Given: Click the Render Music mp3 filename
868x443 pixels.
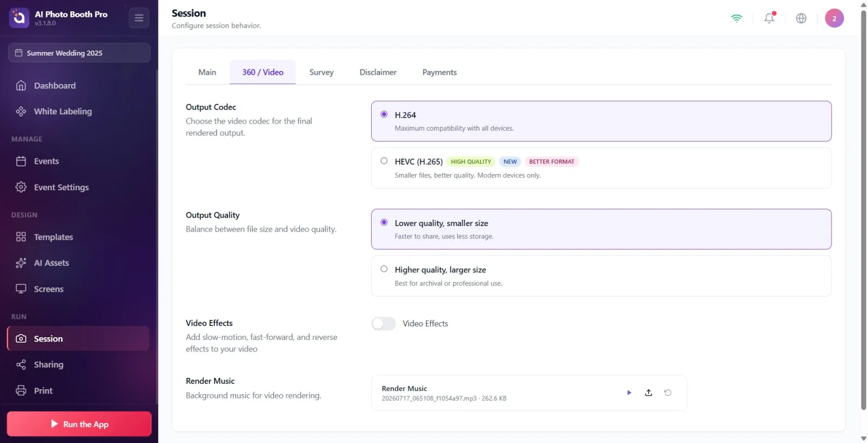Looking at the screenshot, I should (x=429, y=399).
